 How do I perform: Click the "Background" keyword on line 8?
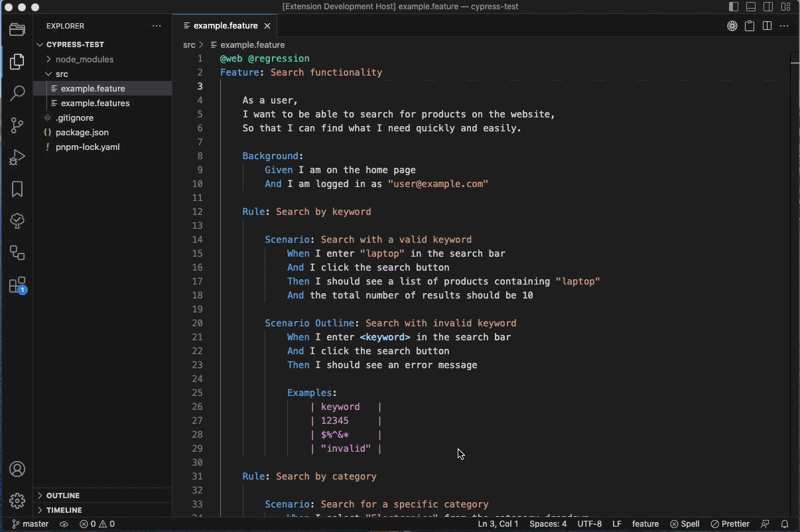(x=270, y=156)
